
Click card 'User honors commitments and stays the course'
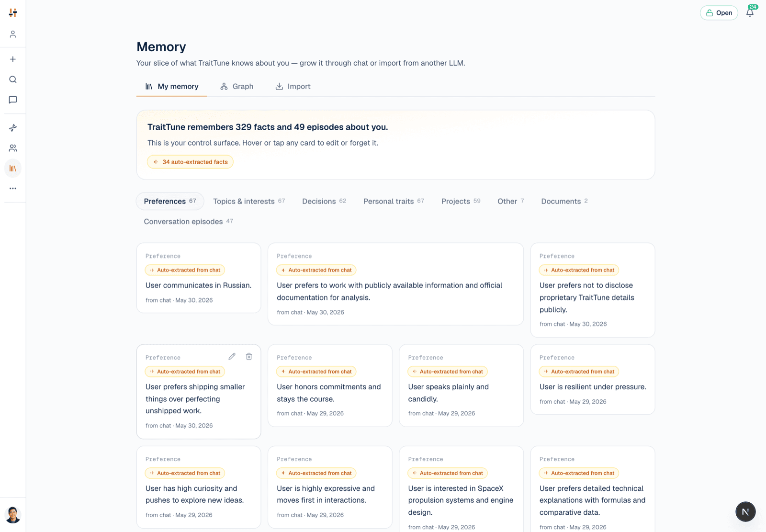(330, 385)
